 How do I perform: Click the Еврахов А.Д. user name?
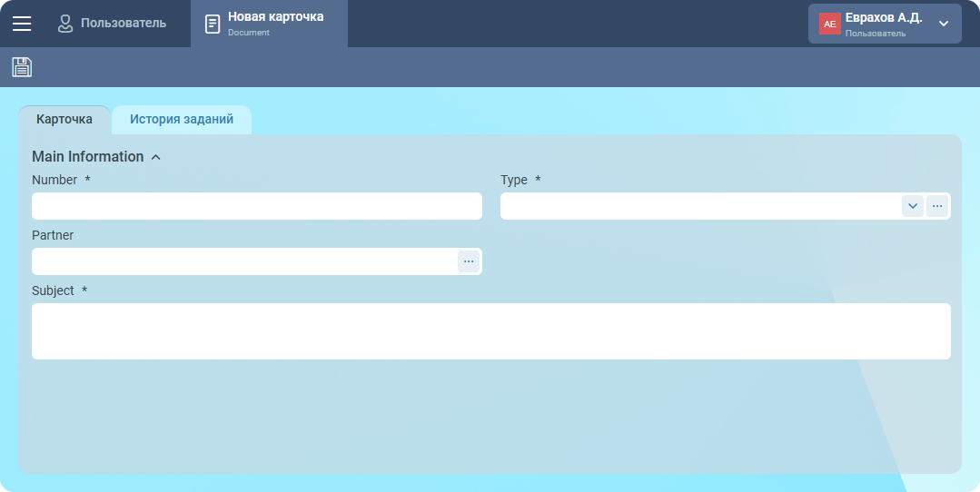coord(883,17)
